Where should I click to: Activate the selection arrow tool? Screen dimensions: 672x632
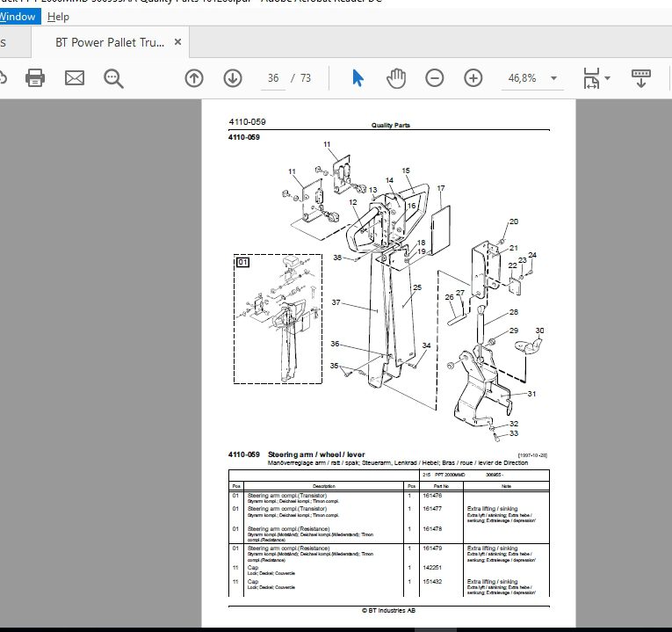(358, 78)
